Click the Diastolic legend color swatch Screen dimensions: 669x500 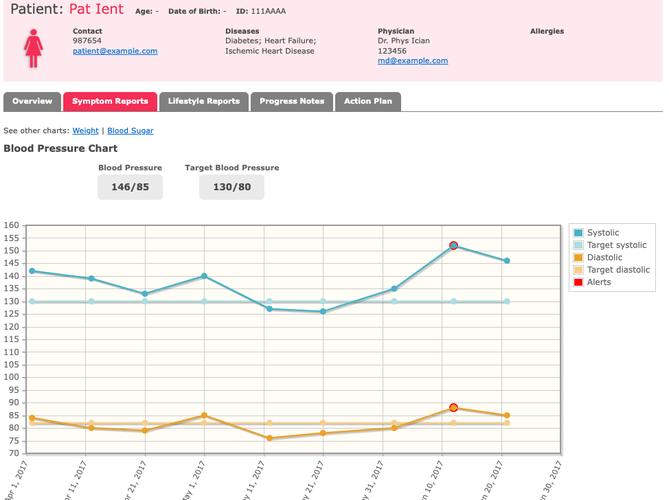tap(578, 257)
